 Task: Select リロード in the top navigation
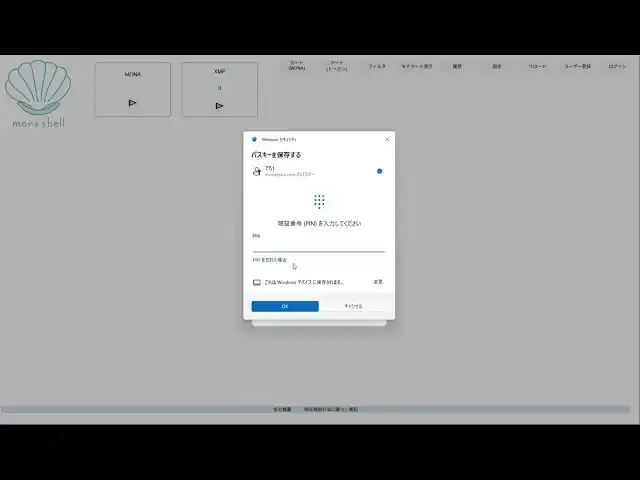[537, 66]
